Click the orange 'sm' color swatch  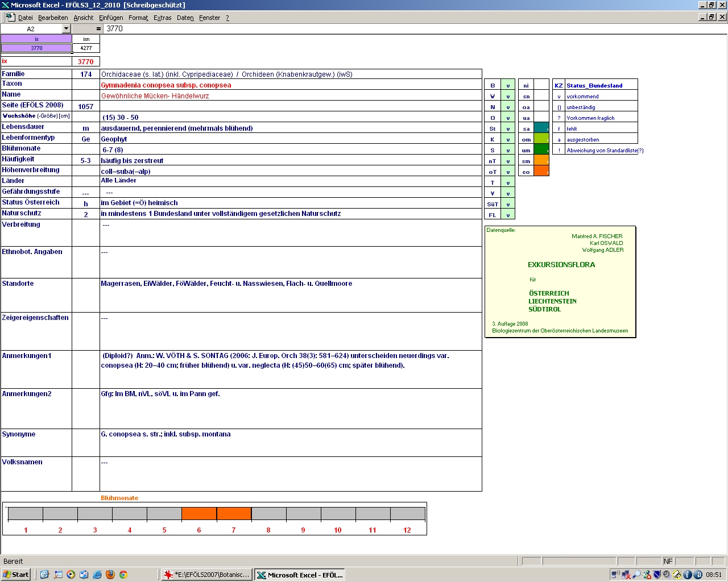click(x=541, y=161)
